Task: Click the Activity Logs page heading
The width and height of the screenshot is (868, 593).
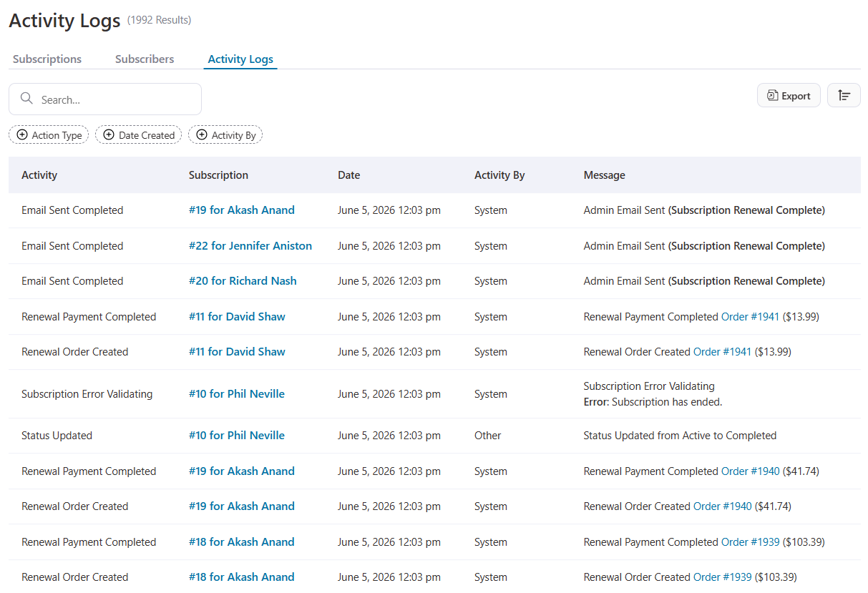Action: click(x=64, y=21)
